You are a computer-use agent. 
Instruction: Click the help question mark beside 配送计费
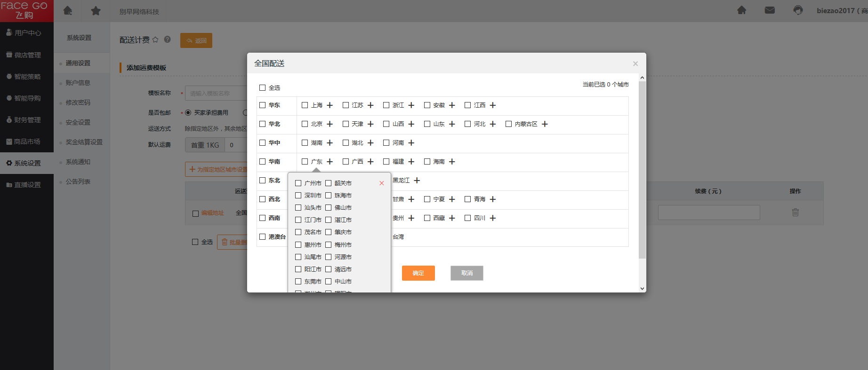point(167,40)
